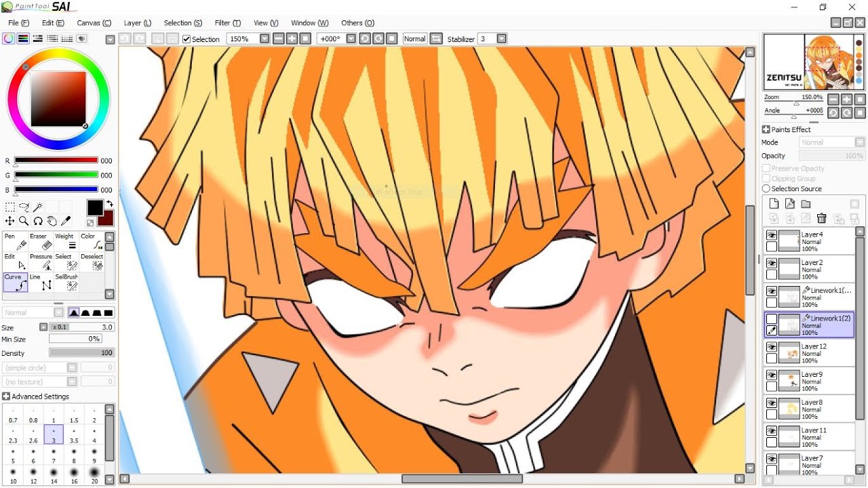Screen dimensions: 868x488
Task: Open the 150% zoom level dropdown
Action: tap(264, 39)
